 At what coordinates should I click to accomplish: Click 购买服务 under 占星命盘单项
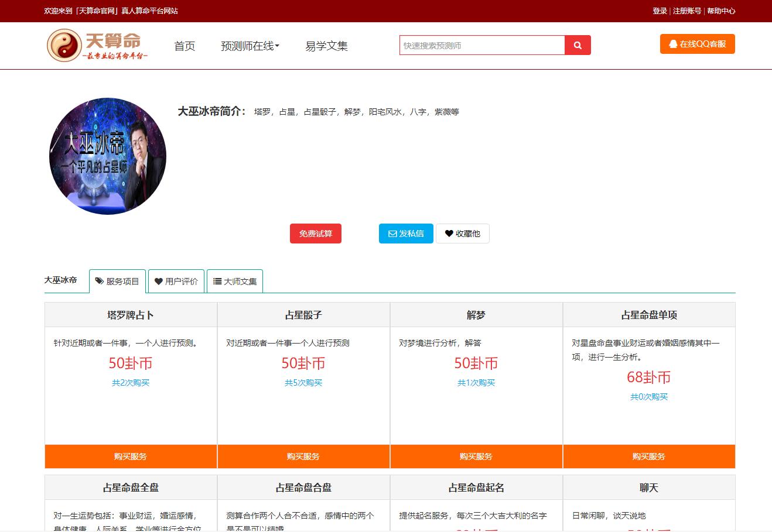tap(649, 457)
